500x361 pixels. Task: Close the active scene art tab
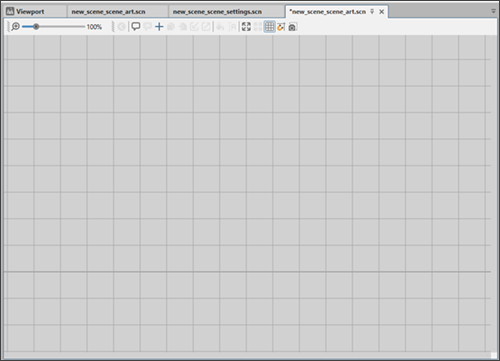coord(382,12)
